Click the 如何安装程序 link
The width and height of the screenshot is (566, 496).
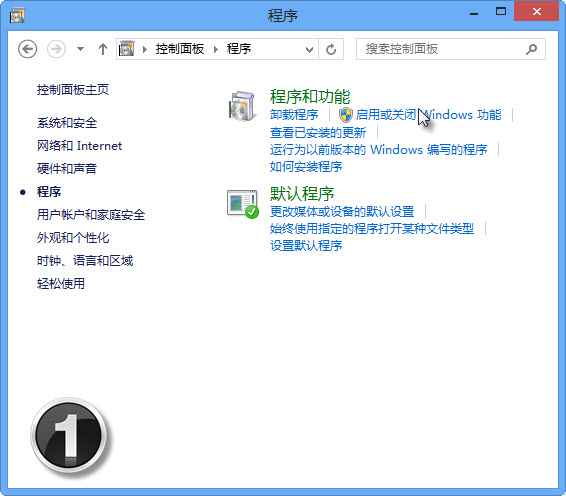click(306, 166)
